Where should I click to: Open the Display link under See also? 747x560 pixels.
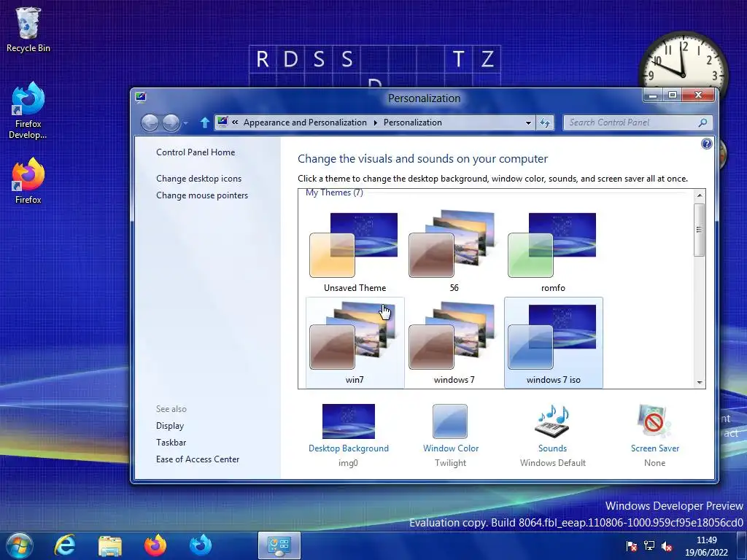(169, 426)
